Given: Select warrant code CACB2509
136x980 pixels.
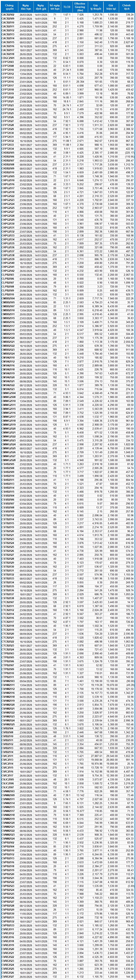Looking at the screenshot, I should (8, 18).
